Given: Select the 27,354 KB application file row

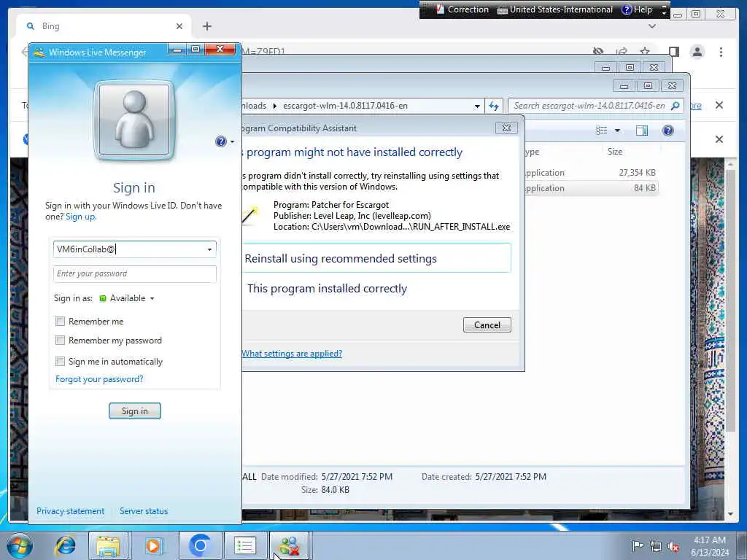Looking at the screenshot, I should [591, 172].
